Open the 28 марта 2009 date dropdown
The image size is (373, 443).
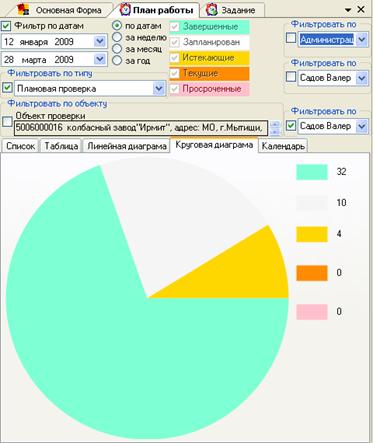pyautogui.click(x=99, y=60)
